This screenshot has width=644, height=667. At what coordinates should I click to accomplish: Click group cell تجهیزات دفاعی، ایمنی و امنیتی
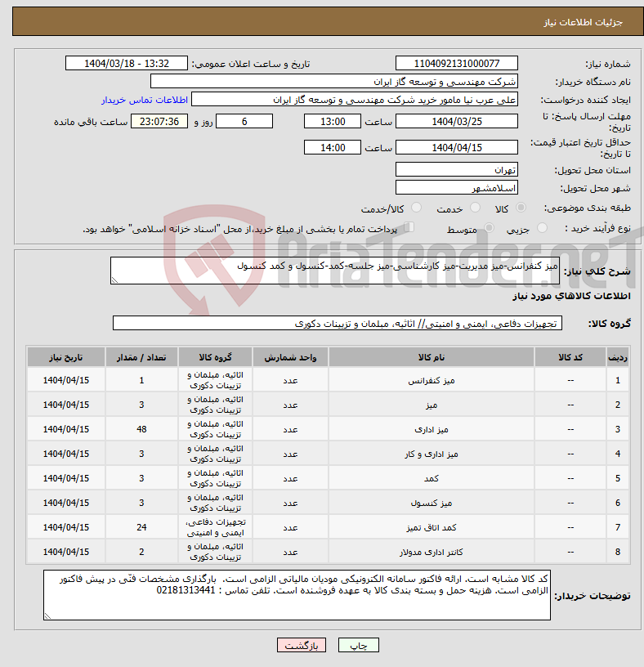click(216, 527)
